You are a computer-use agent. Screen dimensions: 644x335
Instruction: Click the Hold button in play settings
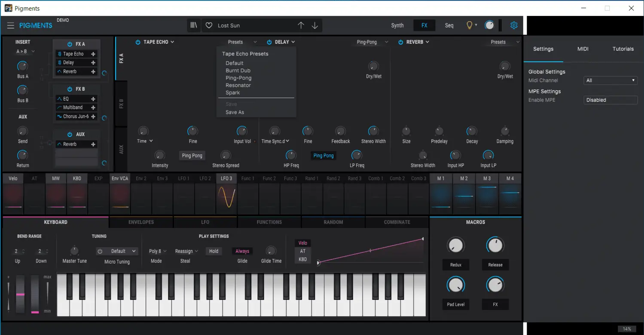[x=214, y=251]
